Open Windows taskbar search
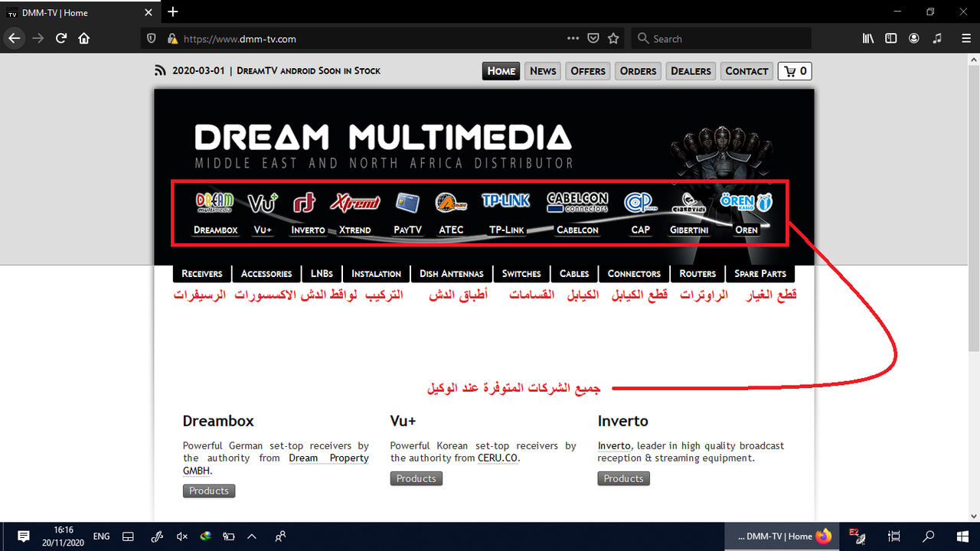The width and height of the screenshot is (980, 551). click(928, 536)
